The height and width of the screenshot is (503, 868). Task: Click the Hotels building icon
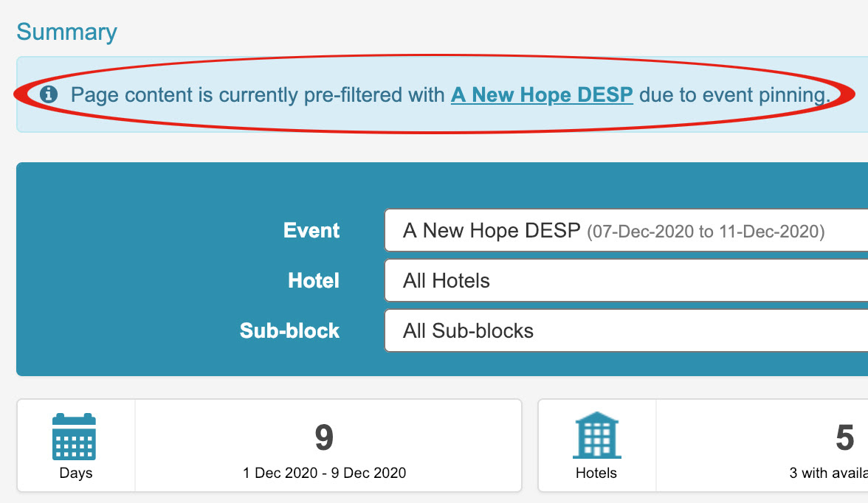[x=596, y=435]
